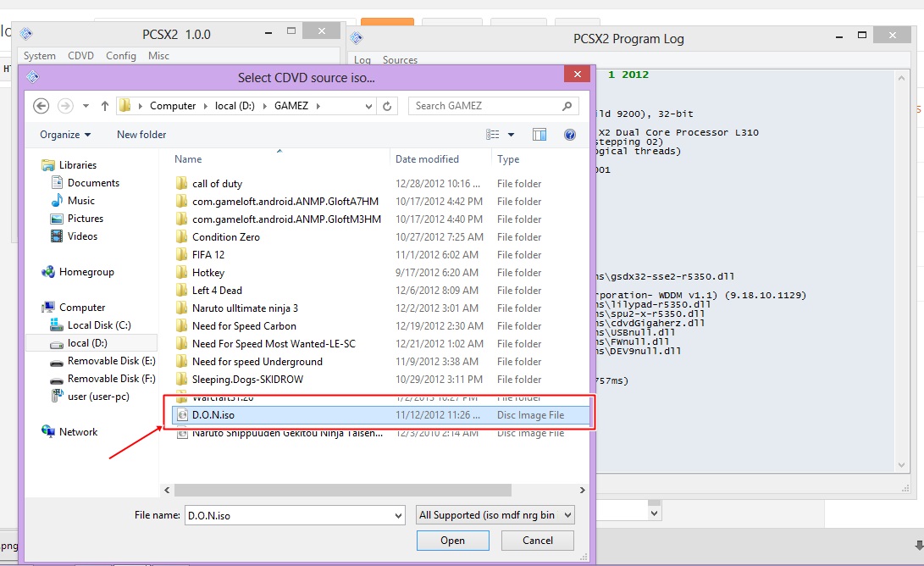Sort by Type column header
The height and width of the screenshot is (566, 924).
[508, 159]
